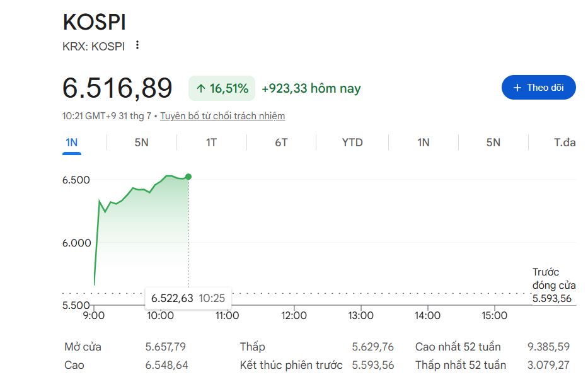The width and height of the screenshot is (588, 389).
Task: Click the KOSPI index title heading
Action: [94, 22]
